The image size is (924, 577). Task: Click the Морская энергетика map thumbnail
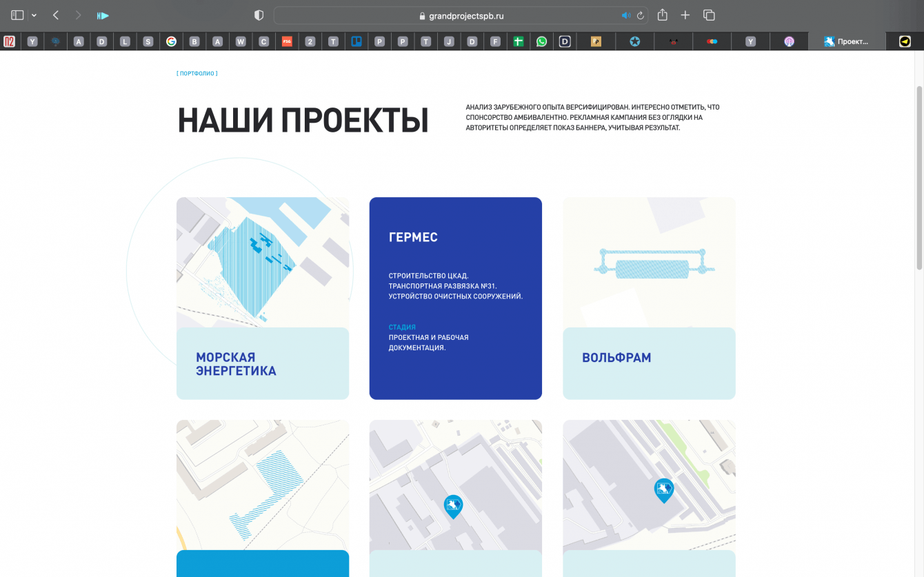tap(263, 263)
